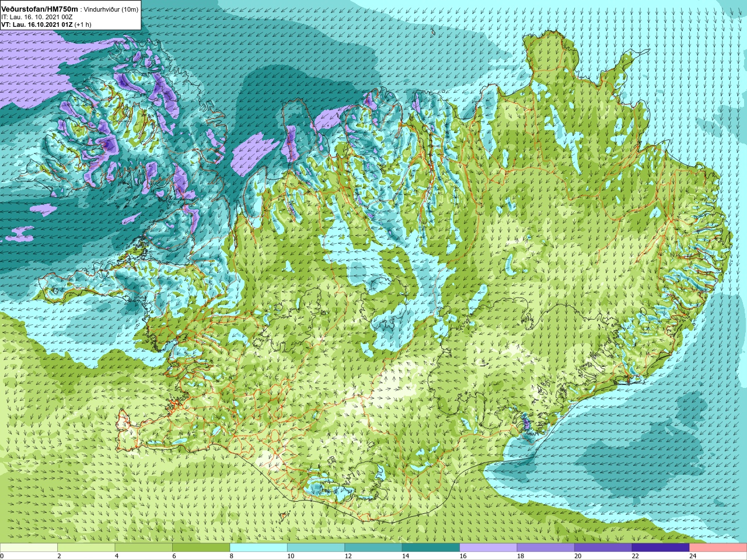This screenshot has height=560, width=747.
Task: Click the 'VT: Lau. 16.10.2021 01Z (+1 h)' line
Action: click(46, 24)
